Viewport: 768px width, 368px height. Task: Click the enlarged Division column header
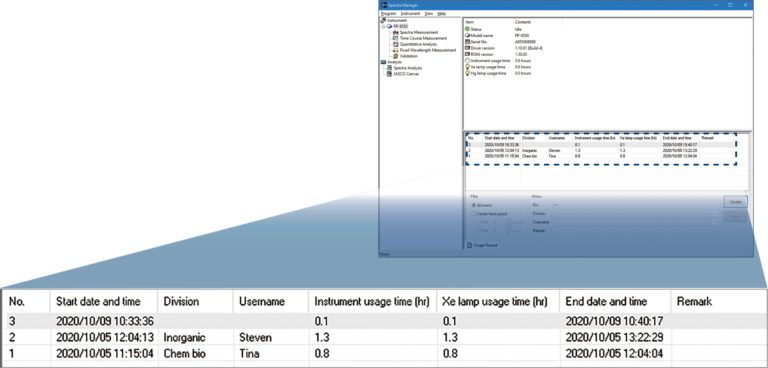point(195,301)
